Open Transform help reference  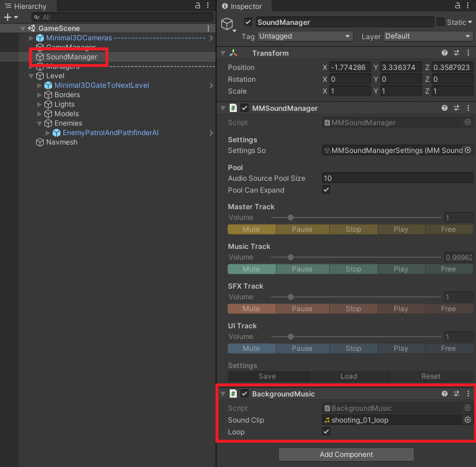445,53
